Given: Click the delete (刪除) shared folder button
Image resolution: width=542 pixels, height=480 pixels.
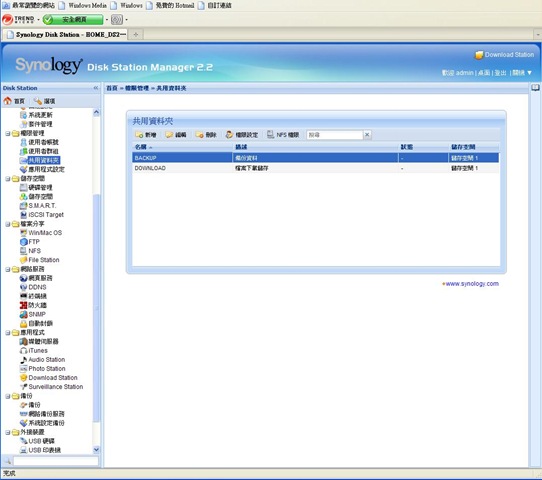Looking at the screenshot, I should coord(206,135).
